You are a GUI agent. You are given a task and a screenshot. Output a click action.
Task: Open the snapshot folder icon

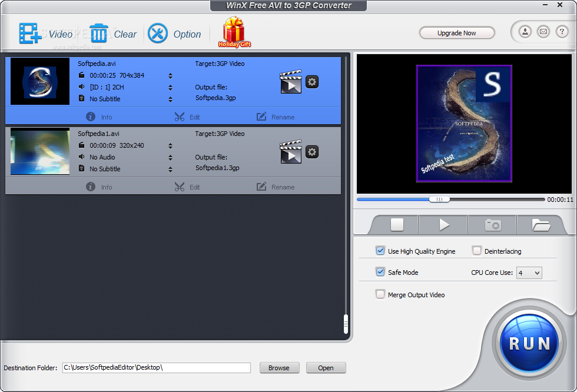pos(540,225)
